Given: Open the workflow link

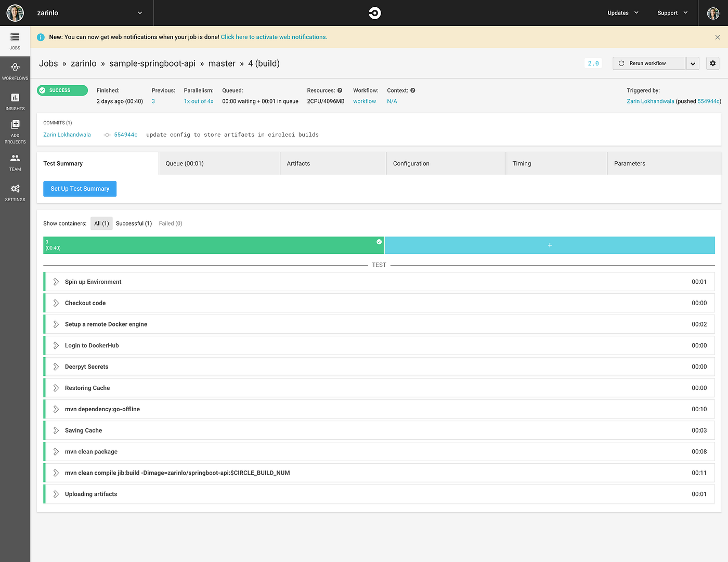Looking at the screenshot, I should pos(365,101).
